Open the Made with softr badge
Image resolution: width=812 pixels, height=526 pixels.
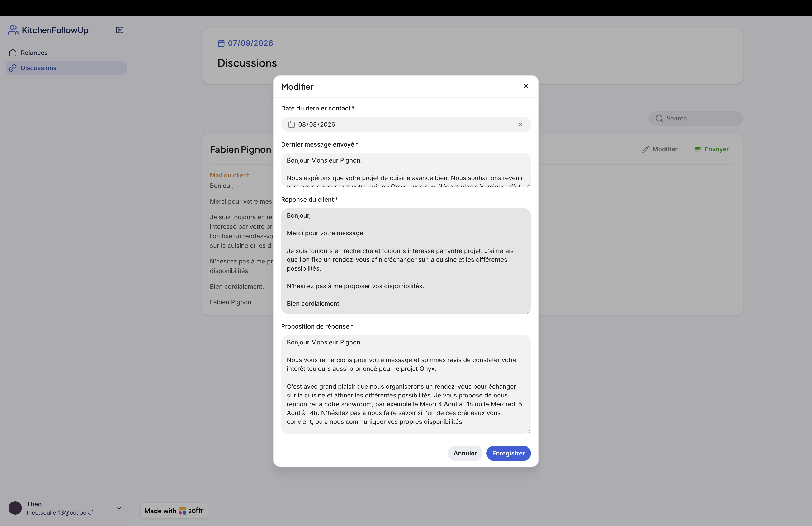174,511
